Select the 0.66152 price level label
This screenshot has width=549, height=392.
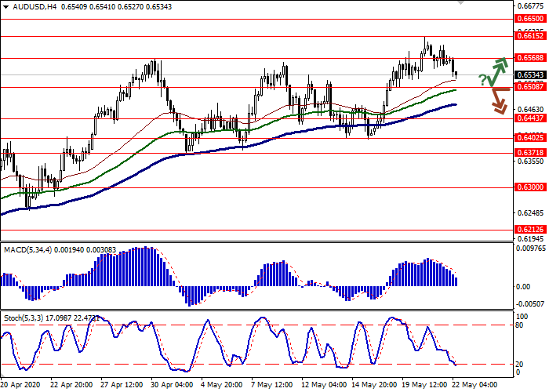[530, 36]
